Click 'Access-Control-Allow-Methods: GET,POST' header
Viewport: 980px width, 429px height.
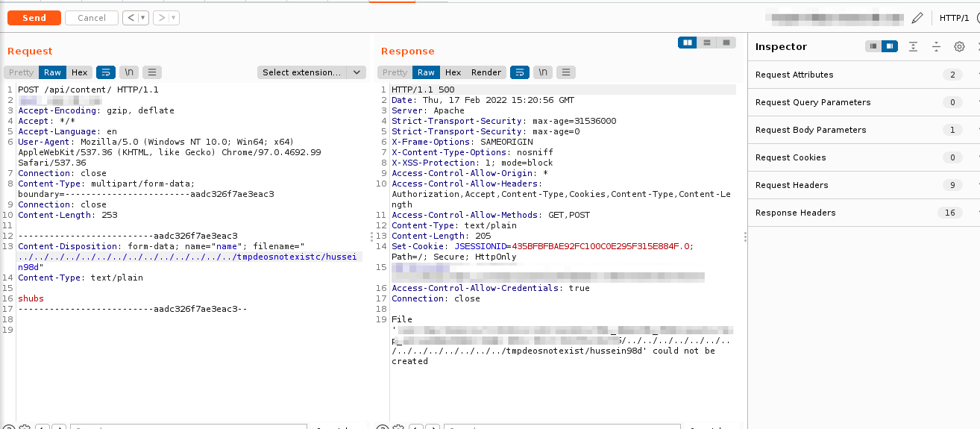coord(491,215)
